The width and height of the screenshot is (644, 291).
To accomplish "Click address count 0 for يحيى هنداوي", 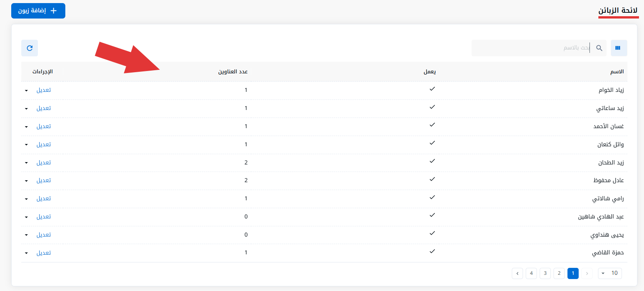I will click(246, 235).
